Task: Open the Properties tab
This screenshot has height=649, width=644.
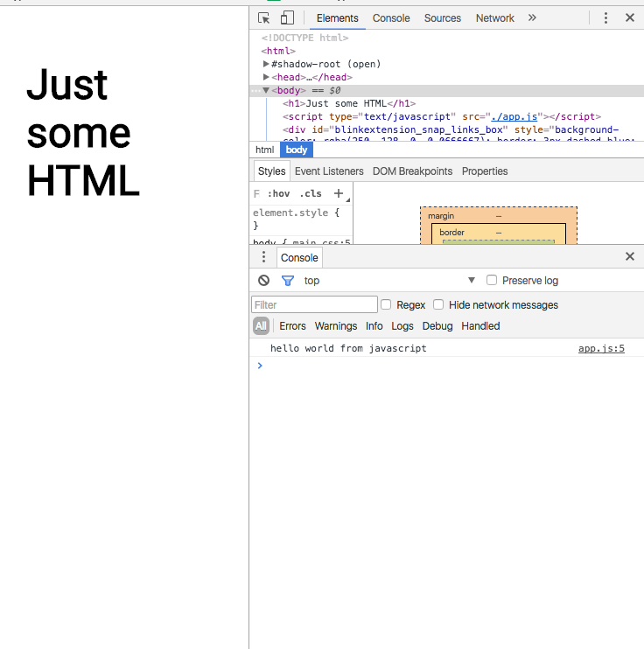Action: click(x=485, y=171)
